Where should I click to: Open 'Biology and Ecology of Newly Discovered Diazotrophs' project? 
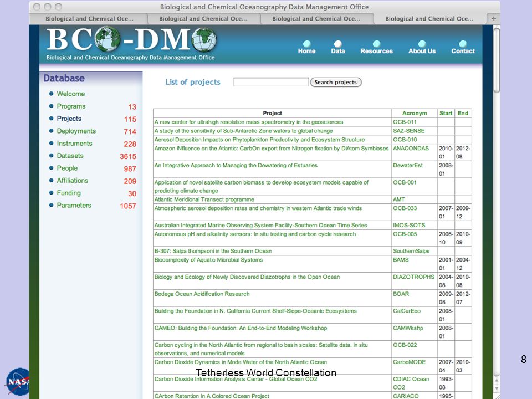tap(247, 277)
